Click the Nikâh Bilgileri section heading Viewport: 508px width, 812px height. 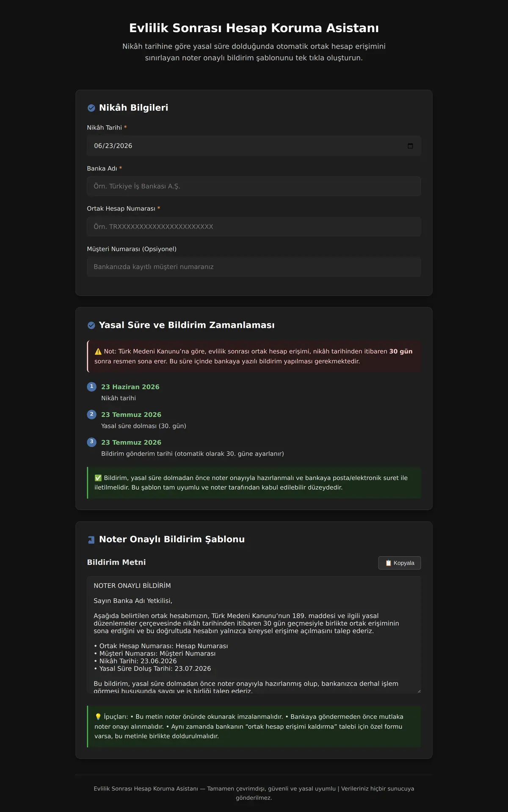click(133, 108)
